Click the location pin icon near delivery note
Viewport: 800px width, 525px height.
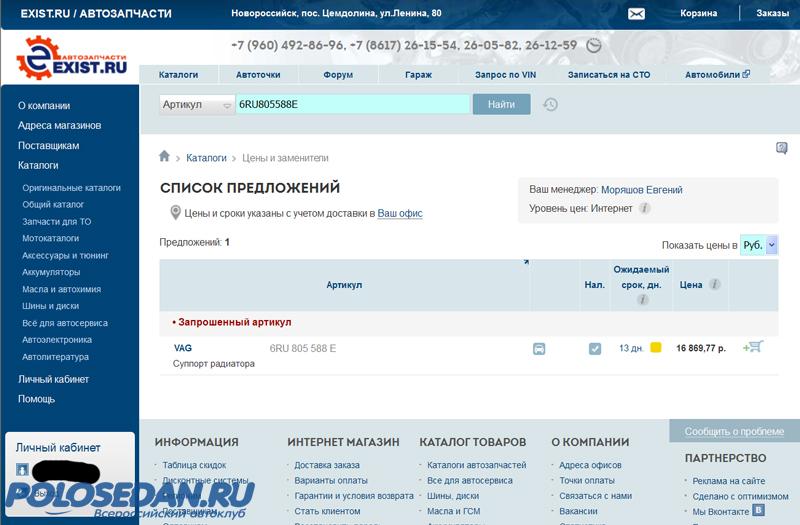click(175, 213)
